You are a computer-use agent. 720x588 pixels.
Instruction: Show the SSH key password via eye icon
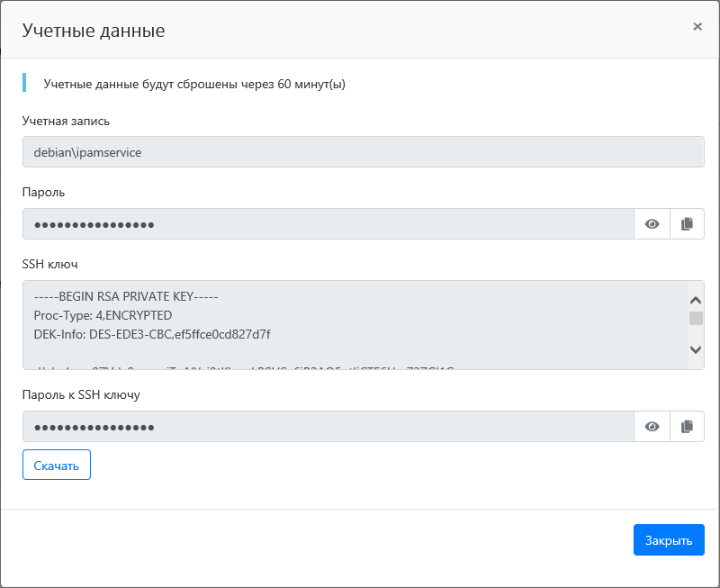[x=652, y=427]
